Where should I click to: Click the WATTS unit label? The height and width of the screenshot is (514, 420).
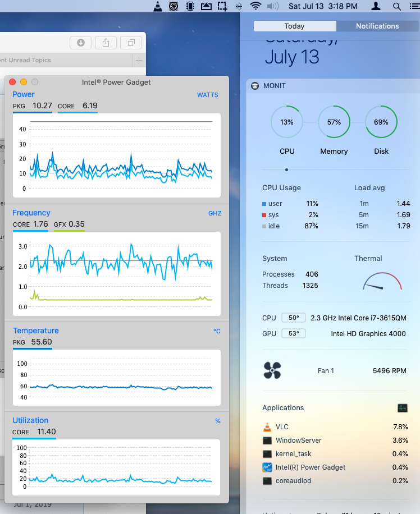[208, 95]
